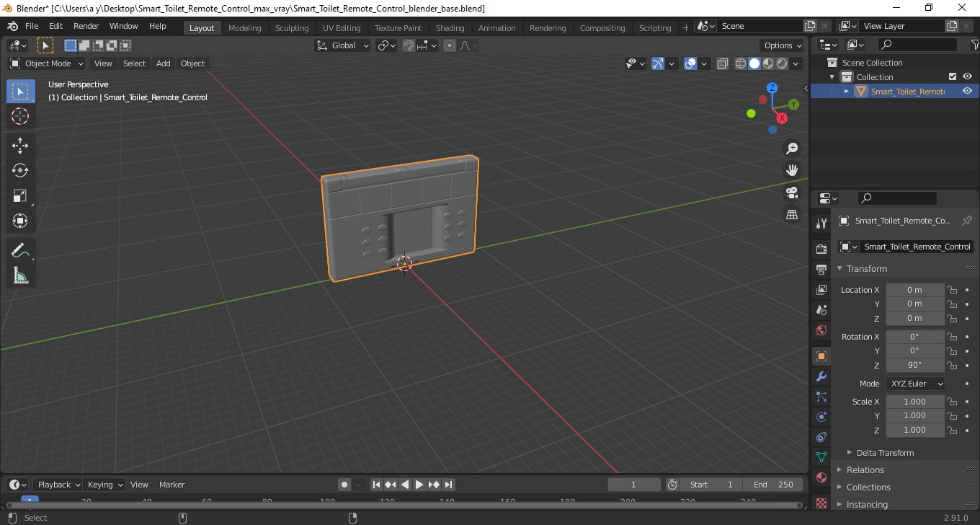Switch to material preview shading
The height and width of the screenshot is (525, 980).
pos(768,63)
